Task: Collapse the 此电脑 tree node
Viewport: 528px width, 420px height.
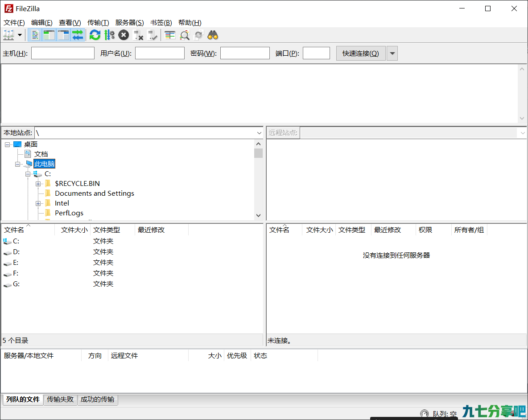Action: (x=17, y=164)
